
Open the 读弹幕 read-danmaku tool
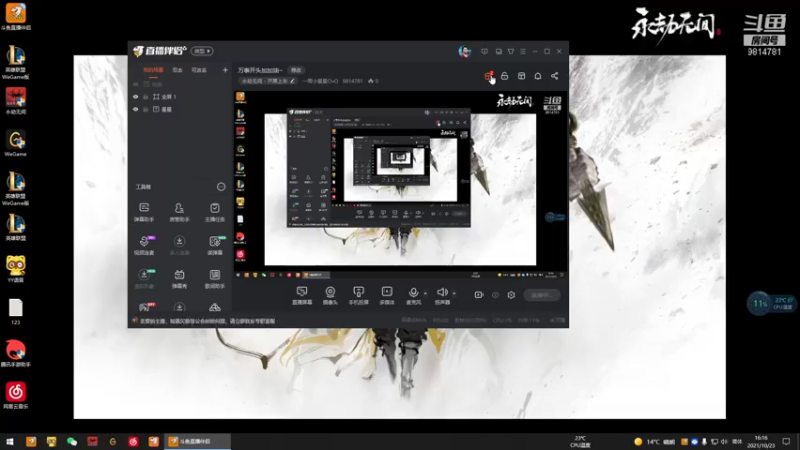click(x=215, y=245)
